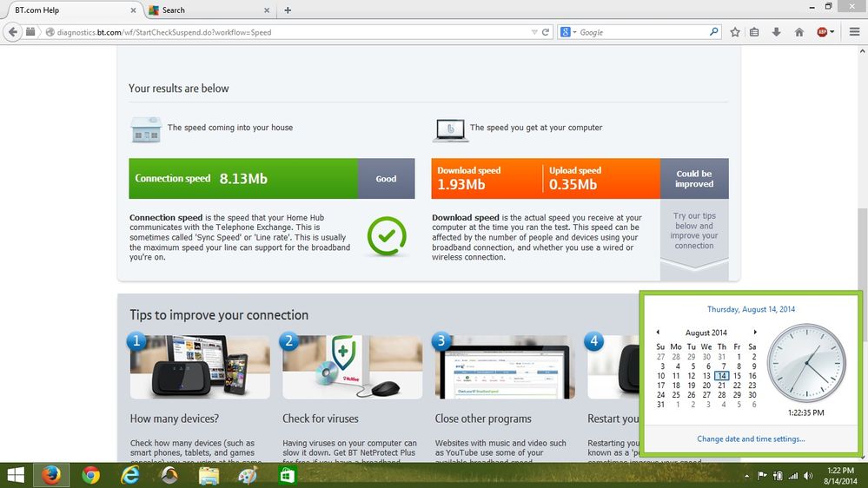The image size is (868, 488).
Task: Click the Adblock Plus toolbar icon
Action: point(822,32)
